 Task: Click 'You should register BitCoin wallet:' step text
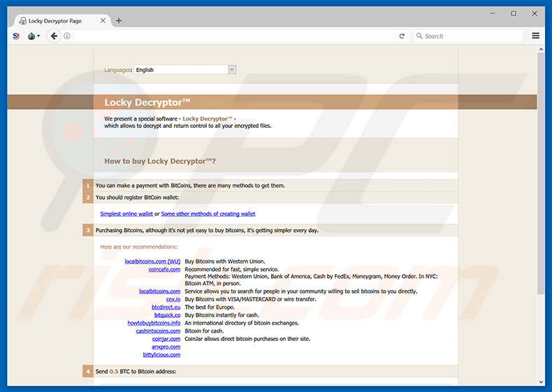137,197
